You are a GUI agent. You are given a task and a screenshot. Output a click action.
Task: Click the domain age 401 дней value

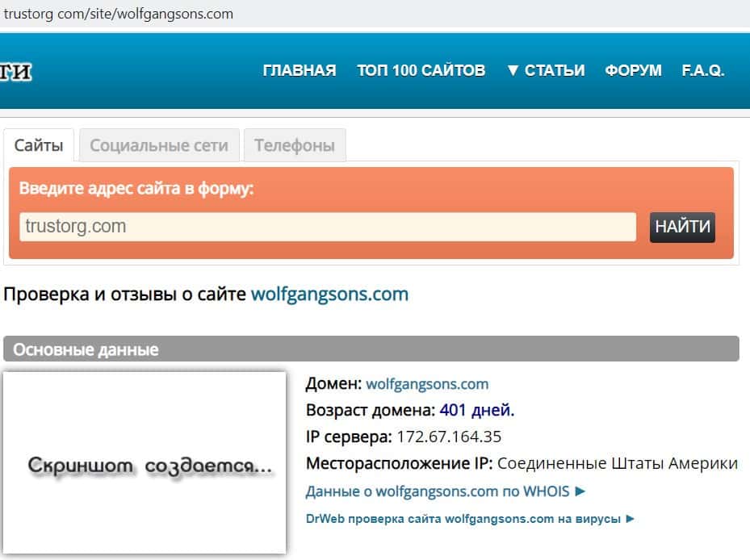coord(477,410)
